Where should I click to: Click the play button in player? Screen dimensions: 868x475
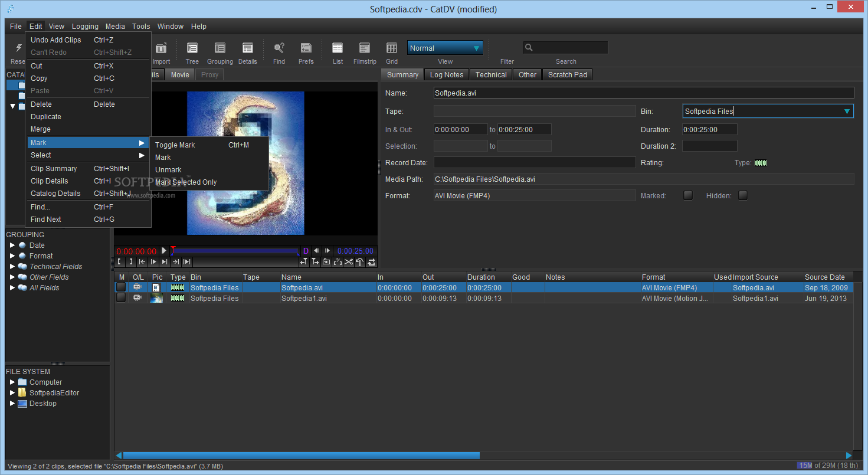pos(164,251)
